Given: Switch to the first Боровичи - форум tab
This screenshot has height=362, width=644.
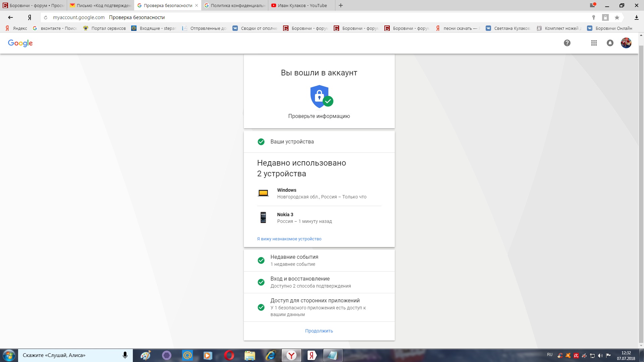Looking at the screenshot, I should [34, 5].
